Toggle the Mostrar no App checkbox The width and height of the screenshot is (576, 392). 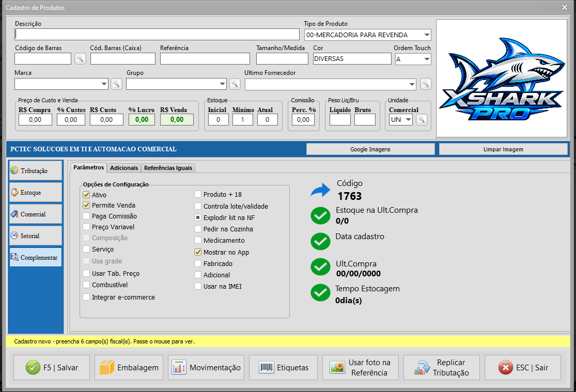coord(198,252)
